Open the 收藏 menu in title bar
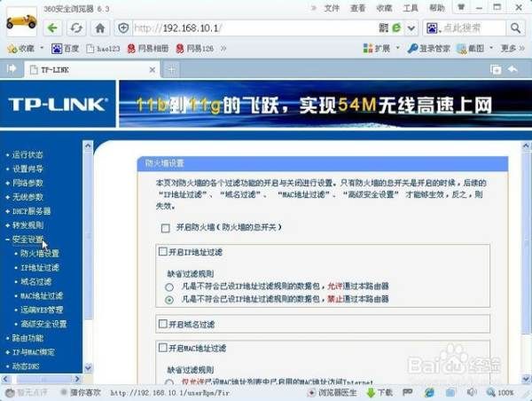 tap(384, 8)
